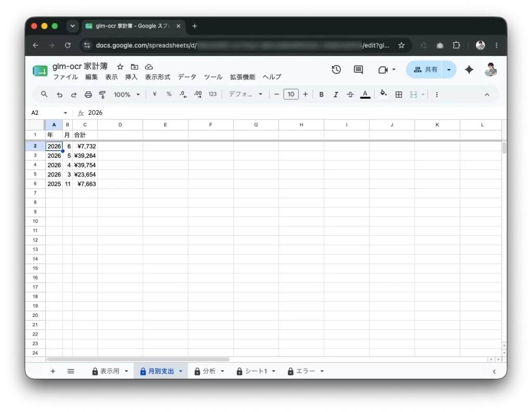Open the データ menu
The height and width of the screenshot is (412, 532).
click(187, 77)
